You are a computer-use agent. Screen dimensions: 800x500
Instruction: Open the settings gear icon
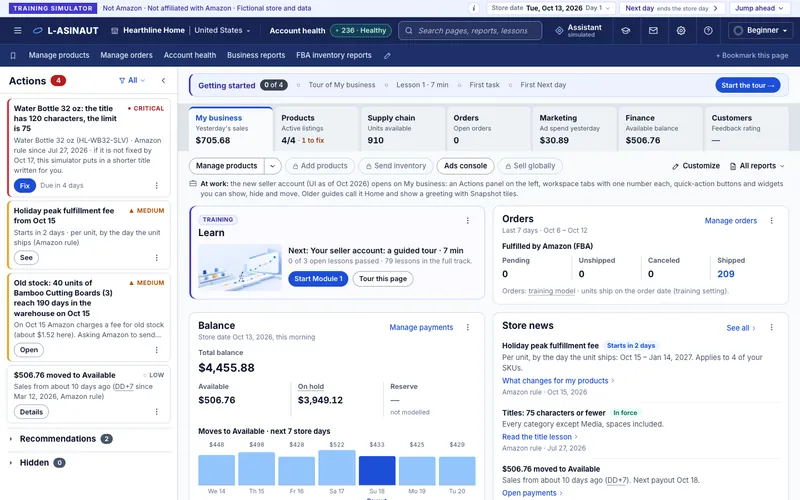(x=681, y=31)
